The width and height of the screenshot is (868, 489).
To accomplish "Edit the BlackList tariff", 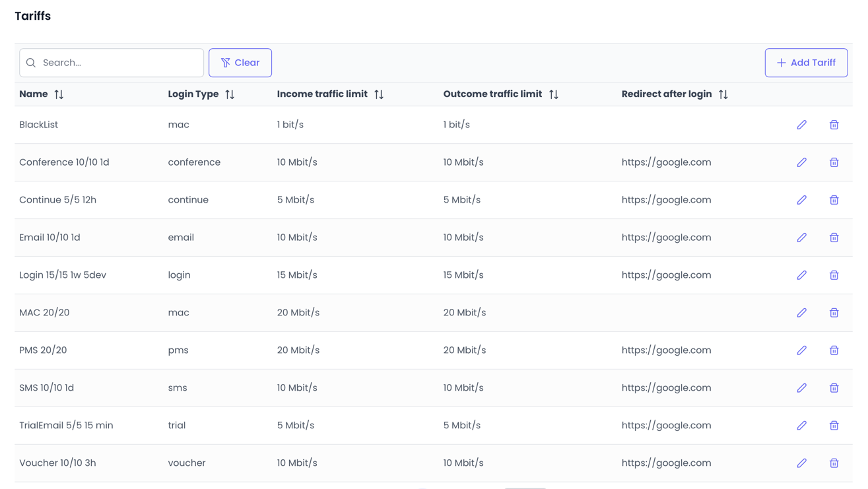I will [x=801, y=125].
